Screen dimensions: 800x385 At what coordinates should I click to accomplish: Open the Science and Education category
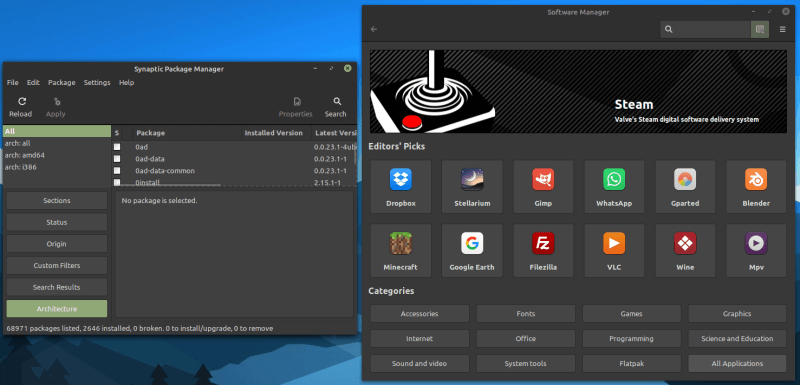[737, 339]
